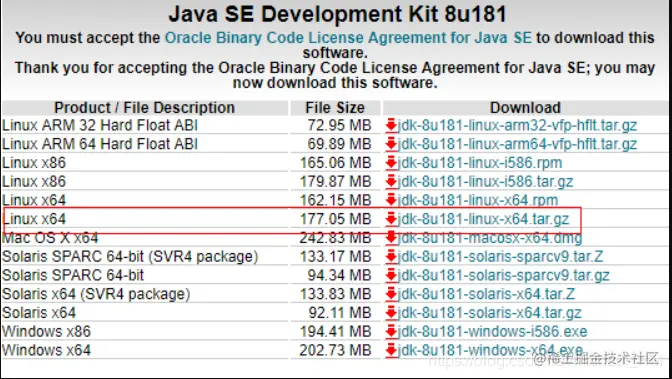Download jdk-8u181-linux-arm64-vfp-hflt.tar.gz
Image resolution: width=672 pixels, height=379 pixels.
click(517, 144)
